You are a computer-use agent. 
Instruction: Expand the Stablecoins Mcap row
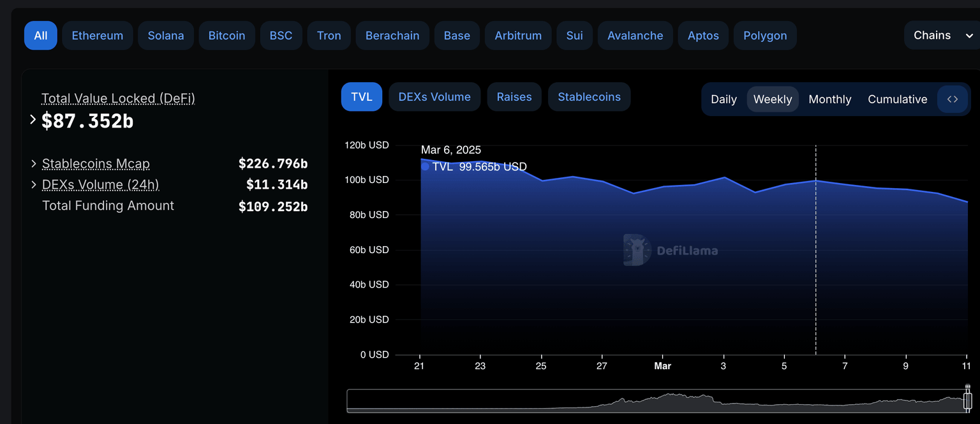[34, 164]
